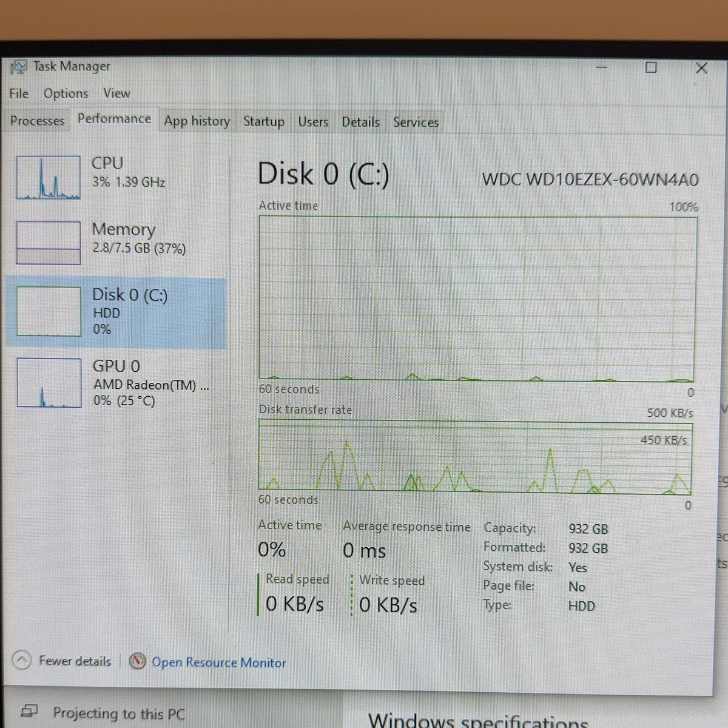Open the Services tab
The image size is (728, 728).
tap(416, 123)
